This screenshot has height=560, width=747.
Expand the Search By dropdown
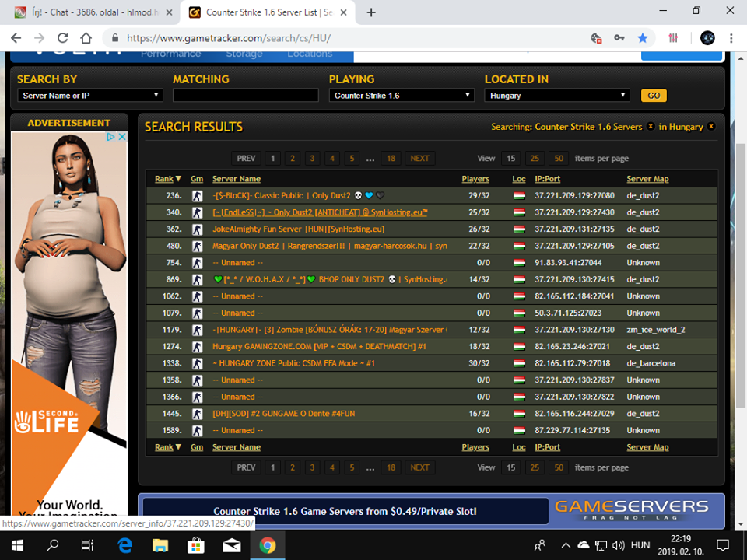click(x=90, y=95)
